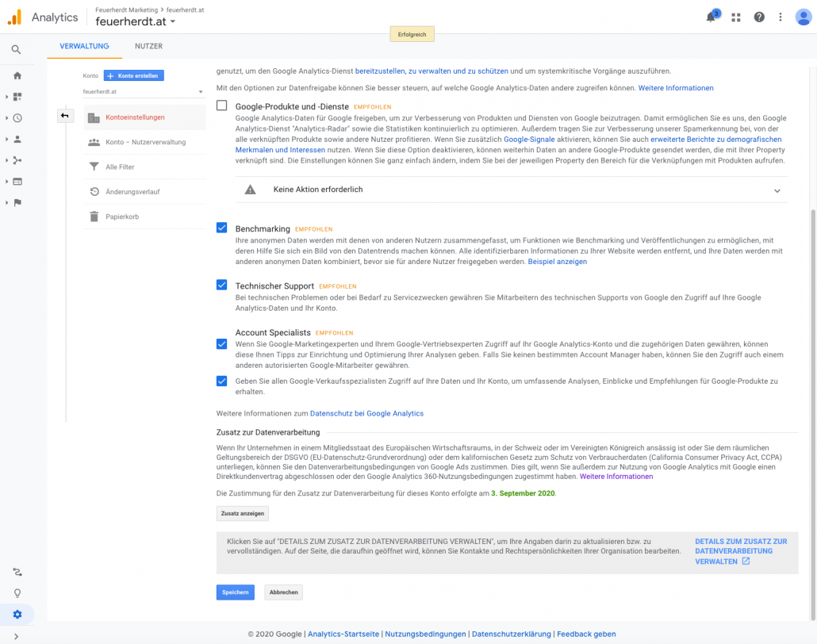817x644 pixels.
Task: Open Details zum Zusatz zur Datenverarbeitung verwalten link
Action: pyautogui.click(x=741, y=551)
